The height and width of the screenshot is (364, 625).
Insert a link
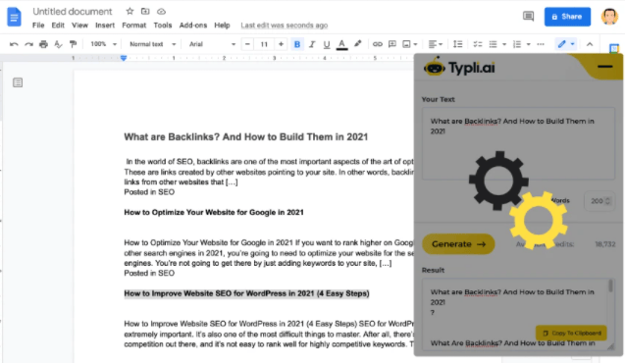pyautogui.click(x=377, y=44)
